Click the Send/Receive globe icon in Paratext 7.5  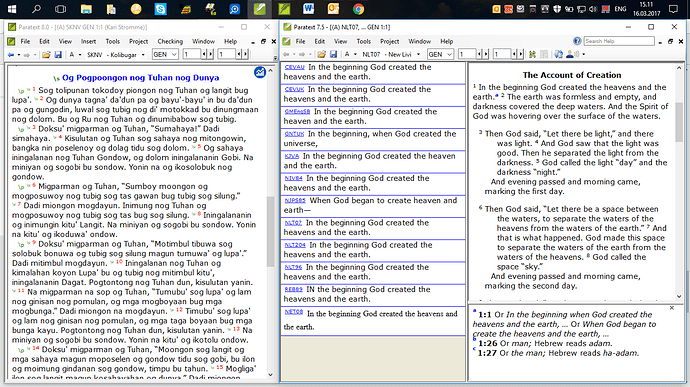558,54
